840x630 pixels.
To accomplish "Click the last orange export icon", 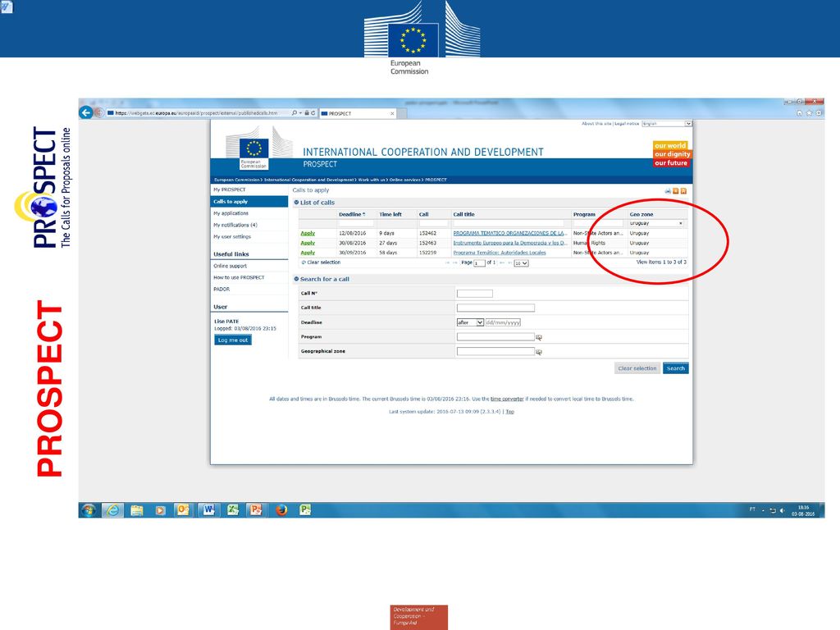I will 683,190.
